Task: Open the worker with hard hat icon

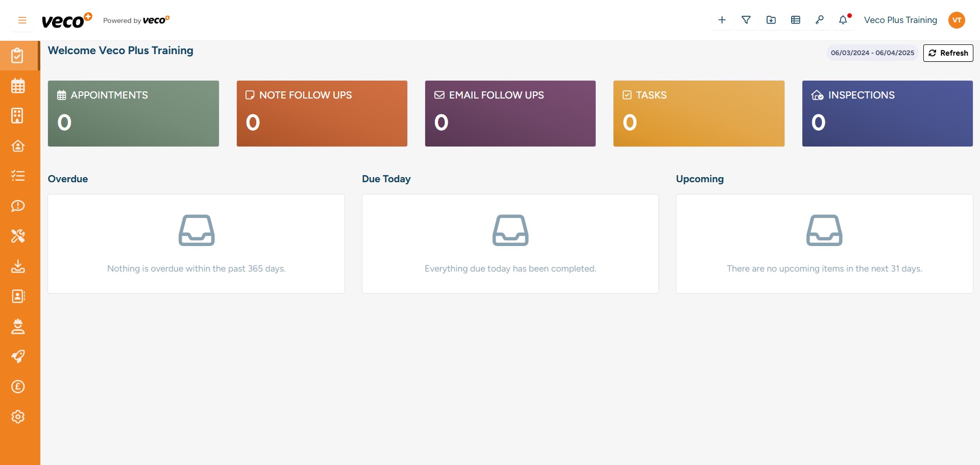Action: (x=18, y=326)
